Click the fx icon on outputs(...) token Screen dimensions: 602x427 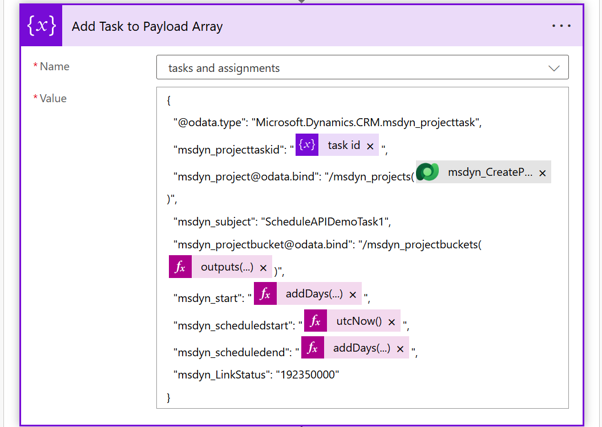180,267
